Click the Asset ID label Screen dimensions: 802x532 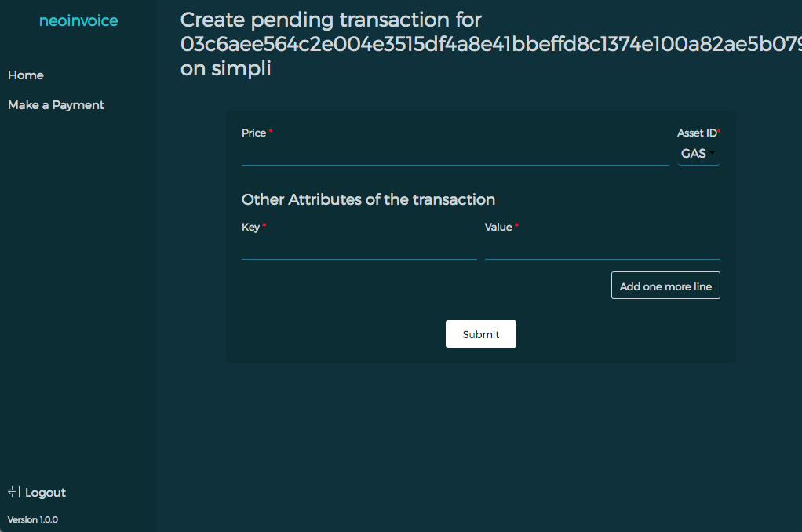pos(696,133)
